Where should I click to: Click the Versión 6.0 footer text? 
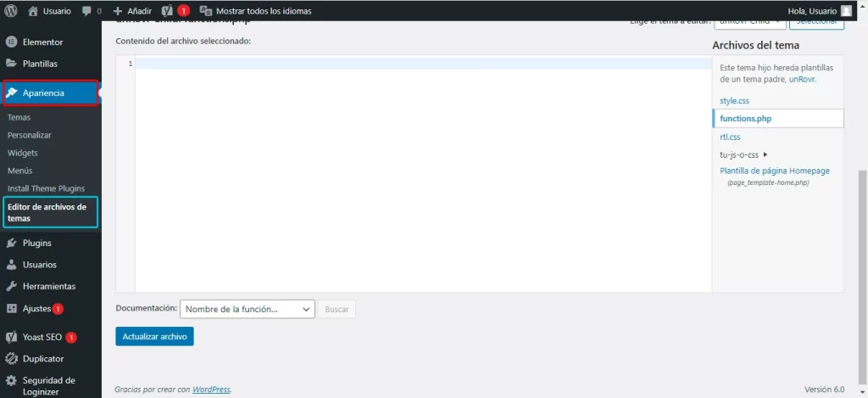(x=824, y=390)
